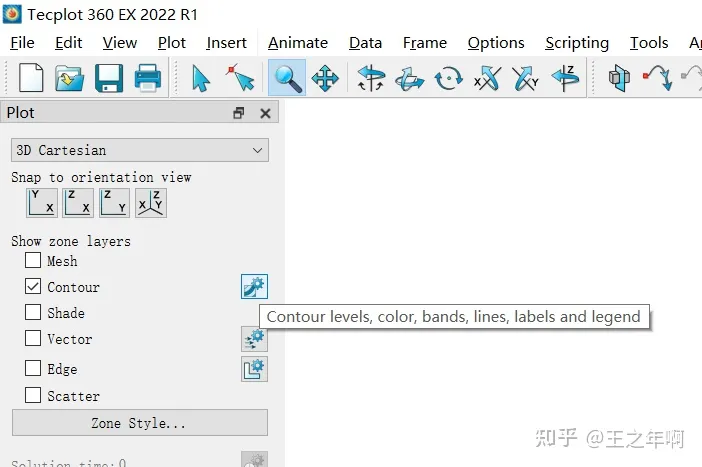Snap to default 3D orientation view
The width and height of the screenshot is (702, 467).
[151, 203]
